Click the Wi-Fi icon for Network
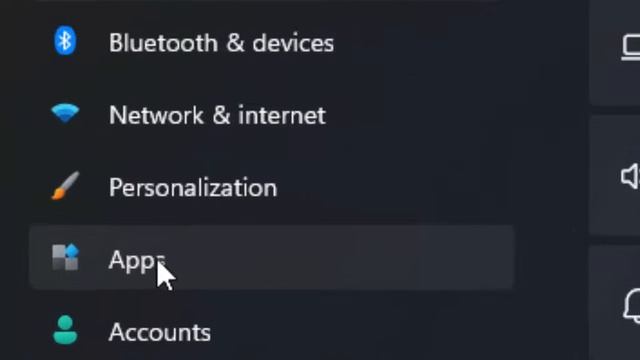Image resolution: width=640 pixels, height=360 pixels. click(65, 113)
